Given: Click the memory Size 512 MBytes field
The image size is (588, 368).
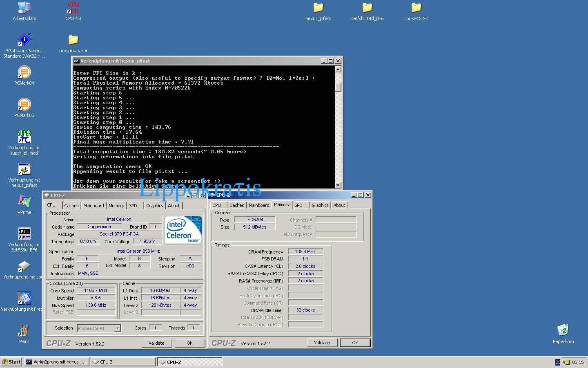Looking at the screenshot, I should click(x=255, y=227).
